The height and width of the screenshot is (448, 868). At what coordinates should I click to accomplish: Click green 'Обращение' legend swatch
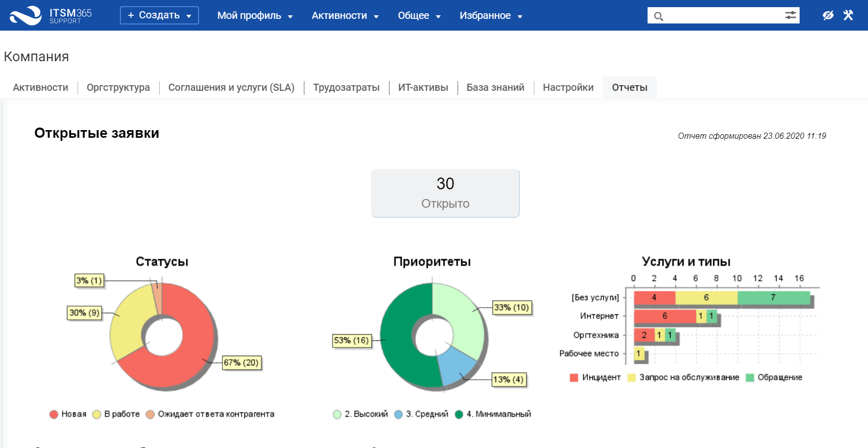(x=750, y=378)
